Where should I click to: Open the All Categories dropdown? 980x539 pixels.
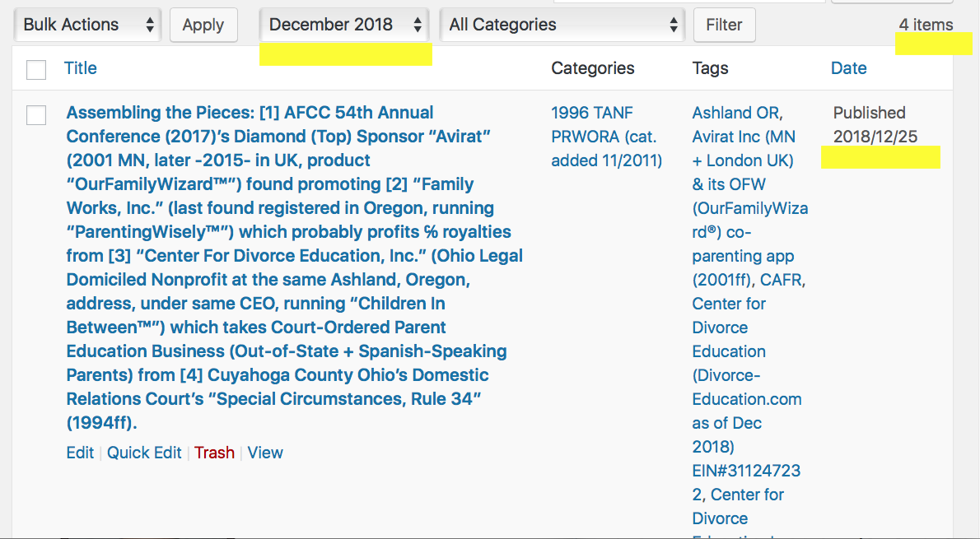tap(562, 25)
